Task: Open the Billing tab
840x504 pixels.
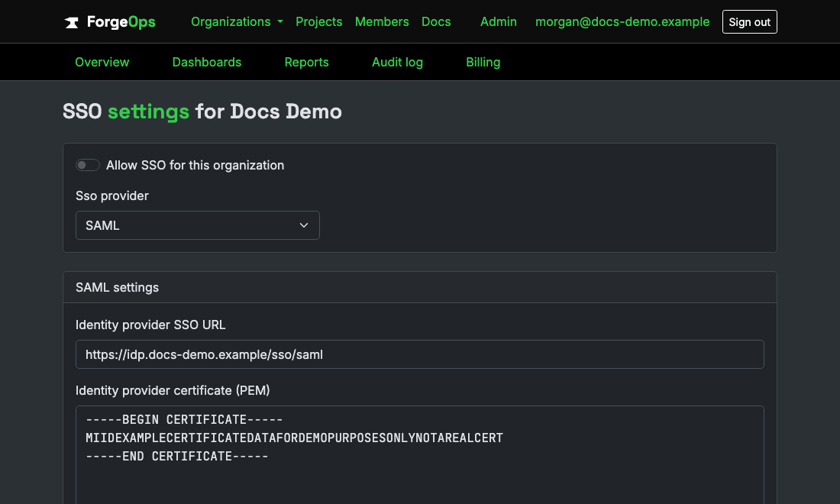Action: click(x=483, y=62)
